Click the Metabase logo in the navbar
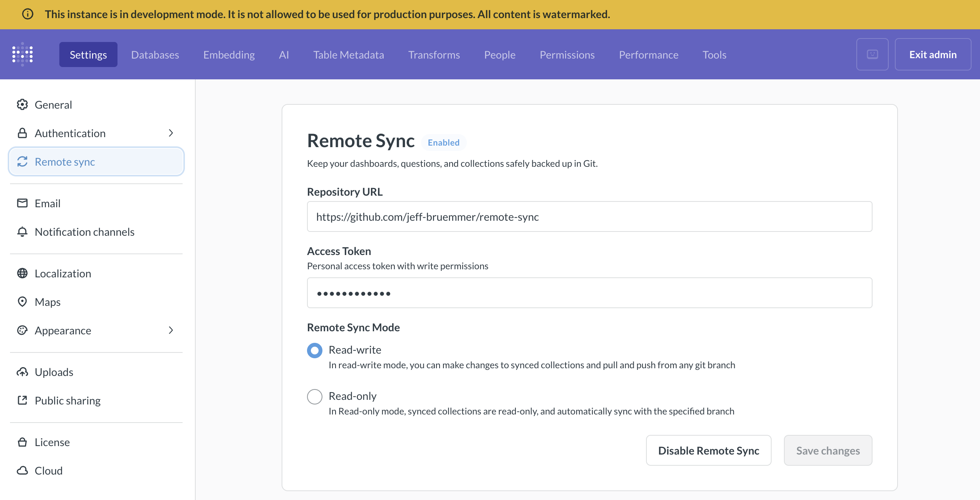The width and height of the screenshot is (980, 500). click(22, 54)
